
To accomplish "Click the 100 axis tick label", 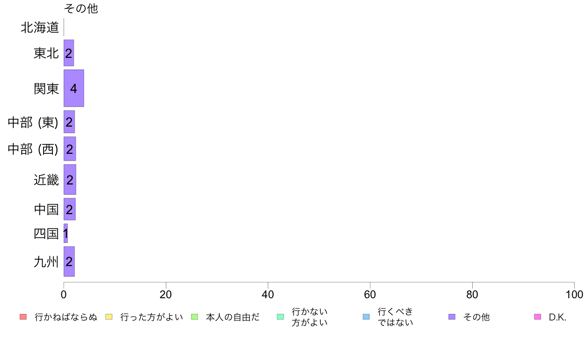I will click(x=574, y=295).
